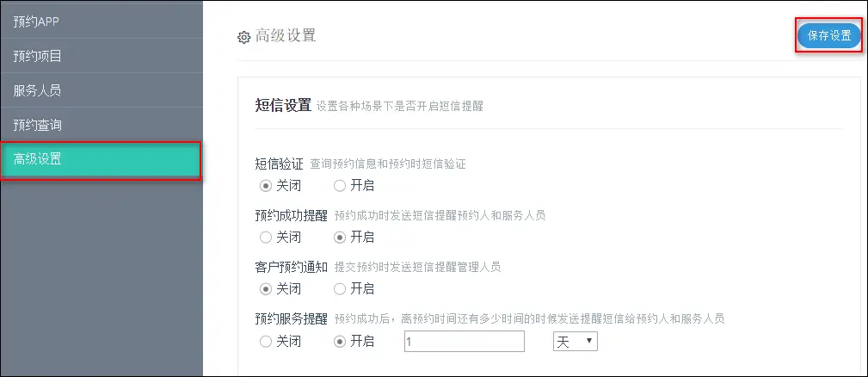868x377 pixels.
Task: Click the 短信设置 section heading
Action: tap(283, 106)
